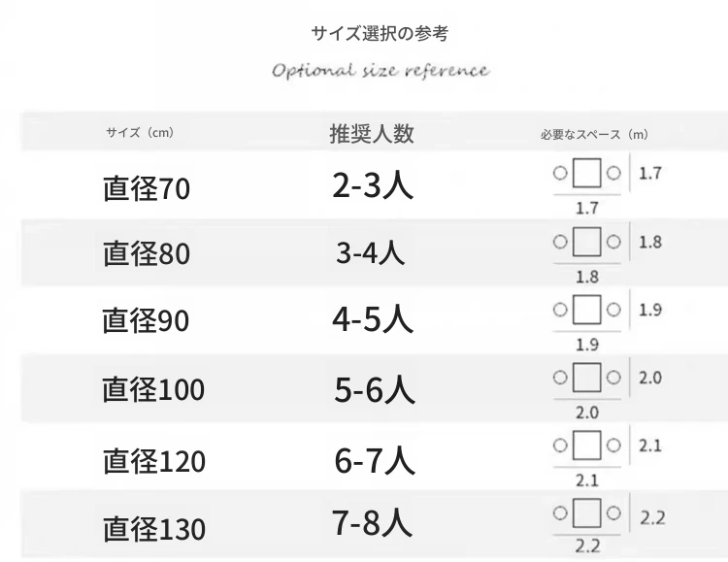Screen dimensions: 728x562
Task: Select the 直径130 size label
Action: click(x=154, y=529)
